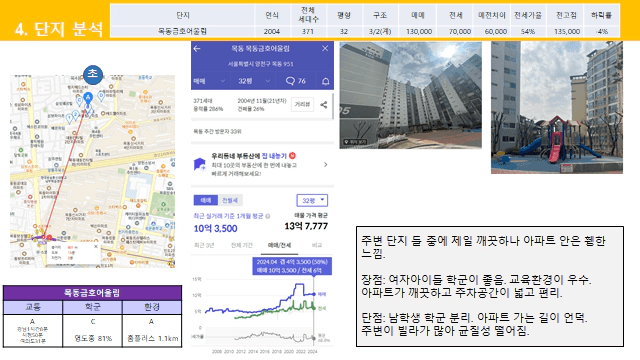Click the share icon next to 거리뷰
640x360 pixels.
[324, 105]
